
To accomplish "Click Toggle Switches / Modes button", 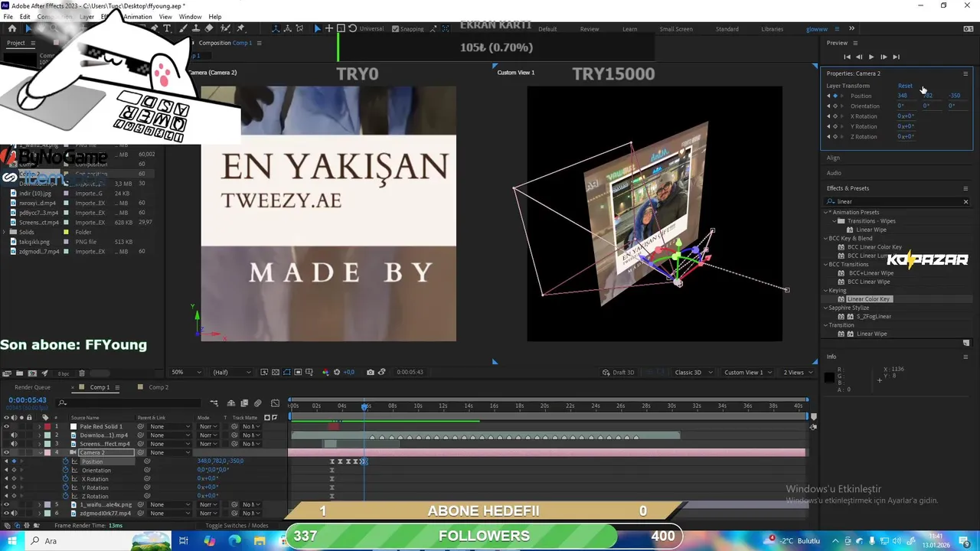I will [237, 526].
